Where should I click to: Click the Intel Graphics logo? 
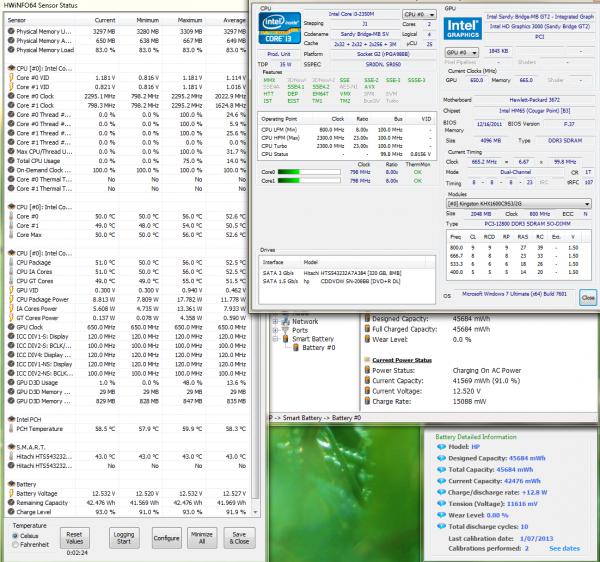point(463,29)
